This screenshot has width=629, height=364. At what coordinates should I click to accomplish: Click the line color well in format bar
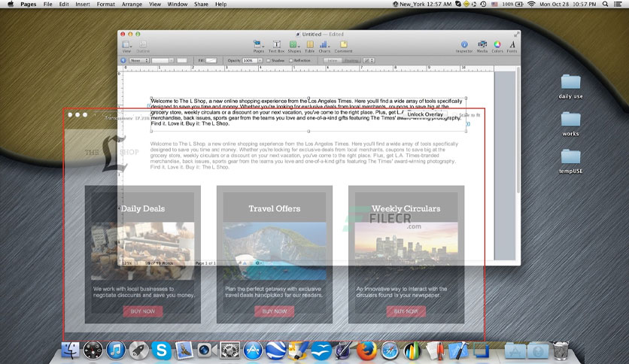tap(182, 60)
